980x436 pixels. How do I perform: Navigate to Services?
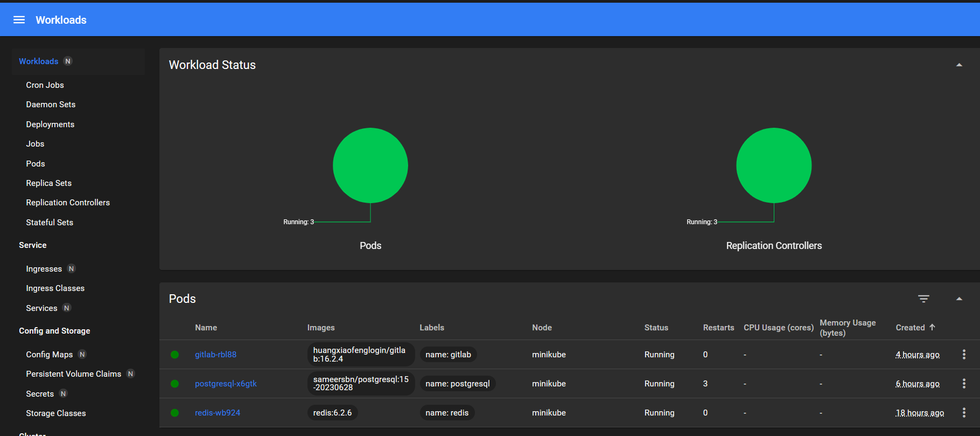pos(41,308)
